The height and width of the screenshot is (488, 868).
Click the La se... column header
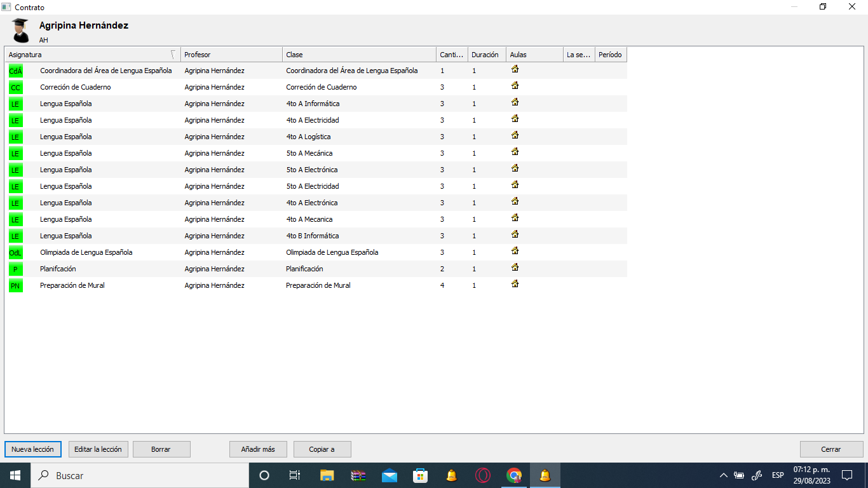pos(579,55)
